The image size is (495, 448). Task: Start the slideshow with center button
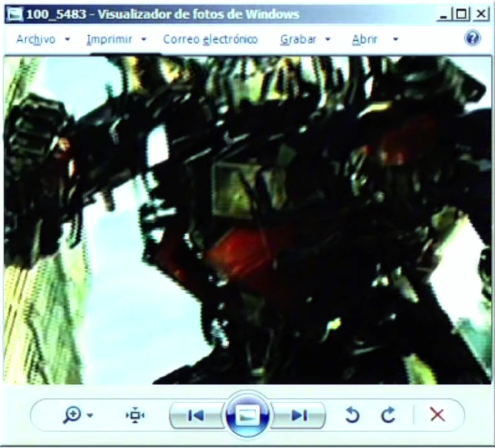[x=247, y=415]
